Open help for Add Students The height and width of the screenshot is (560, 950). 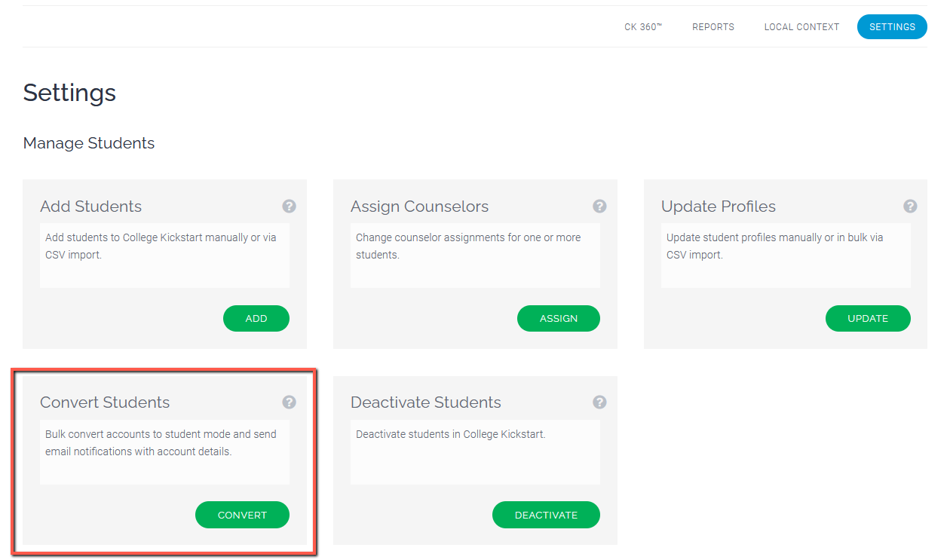(x=289, y=206)
